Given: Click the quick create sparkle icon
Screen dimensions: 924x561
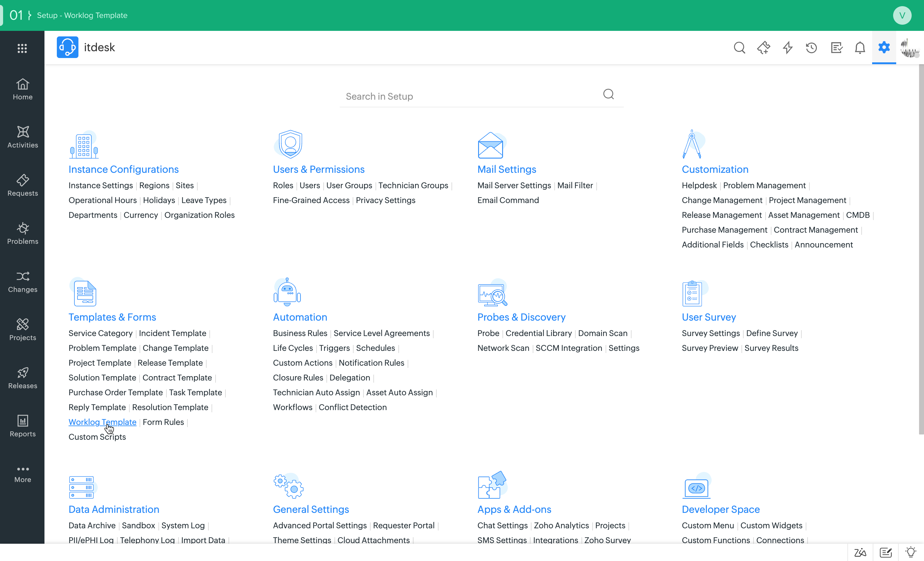Looking at the screenshot, I should [x=763, y=48].
